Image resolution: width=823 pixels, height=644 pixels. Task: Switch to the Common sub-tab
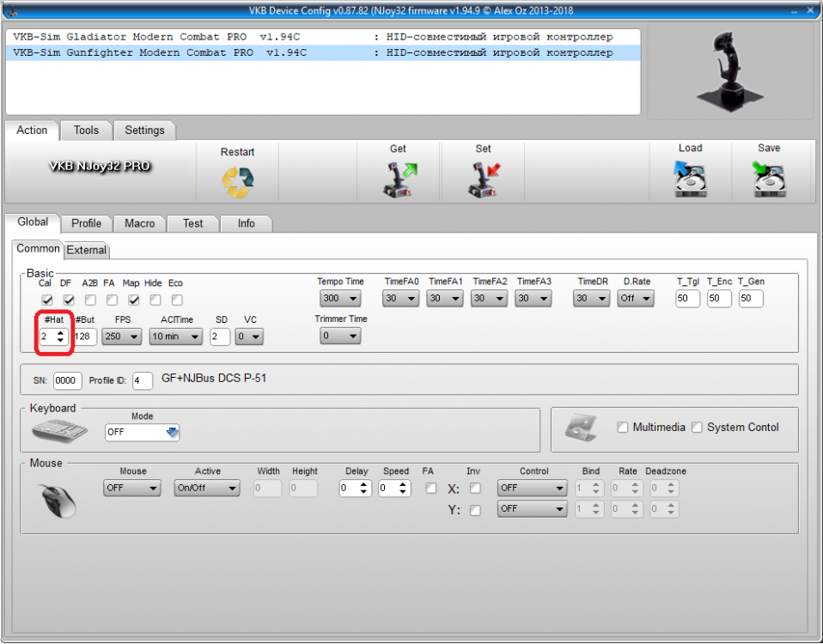pyautogui.click(x=38, y=248)
